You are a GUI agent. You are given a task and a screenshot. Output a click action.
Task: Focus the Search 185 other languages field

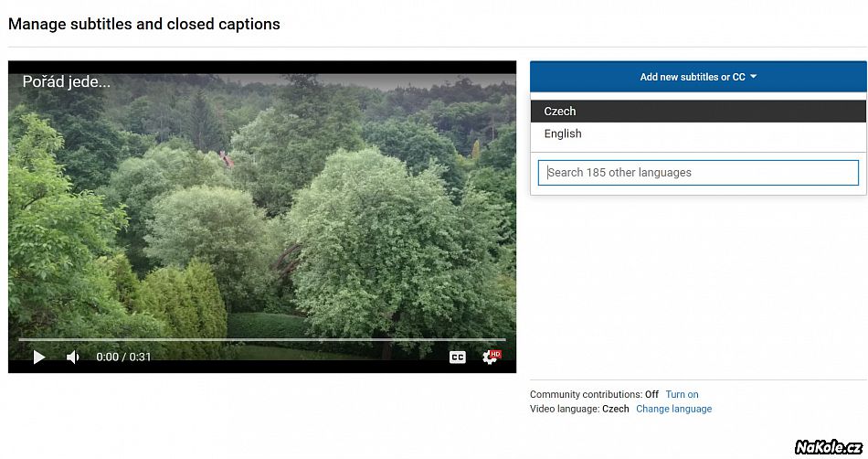(698, 173)
